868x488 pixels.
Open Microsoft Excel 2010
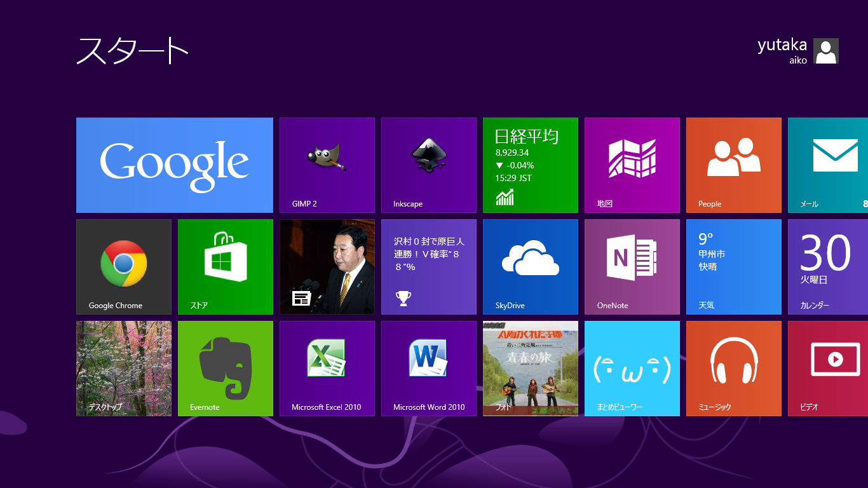click(x=327, y=369)
